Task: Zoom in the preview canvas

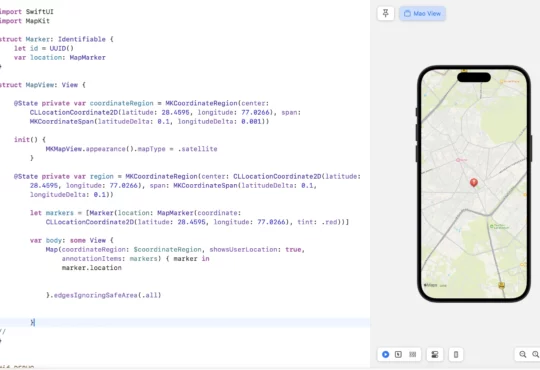Action: point(536,354)
